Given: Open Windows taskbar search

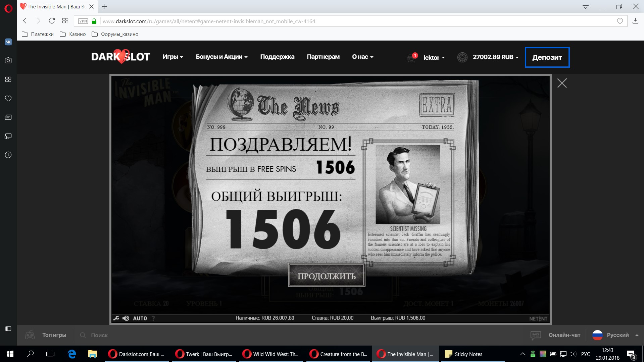Looking at the screenshot, I should pyautogui.click(x=30, y=354).
